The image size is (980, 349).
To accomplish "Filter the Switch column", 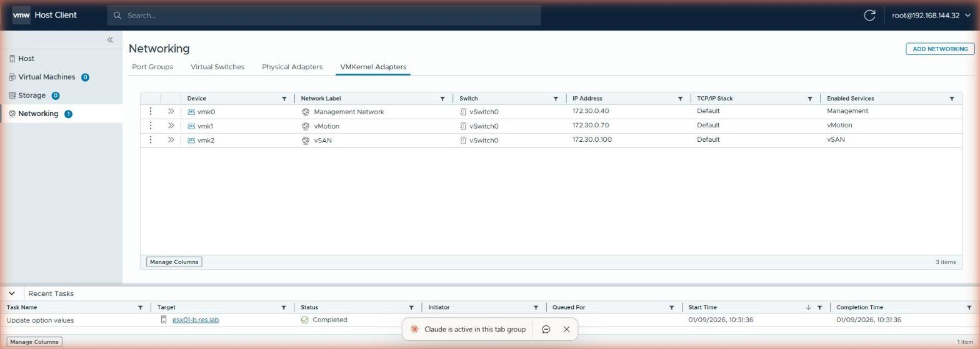I will [555, 99].
